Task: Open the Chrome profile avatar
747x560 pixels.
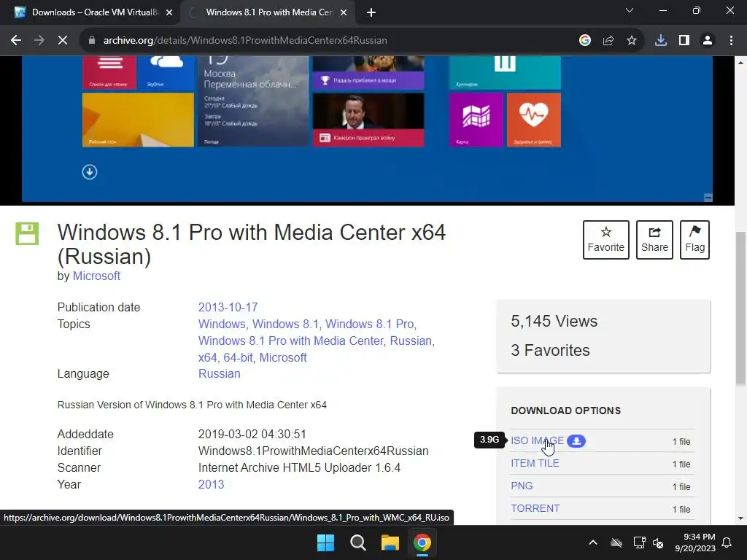Action: pos(708,41)
